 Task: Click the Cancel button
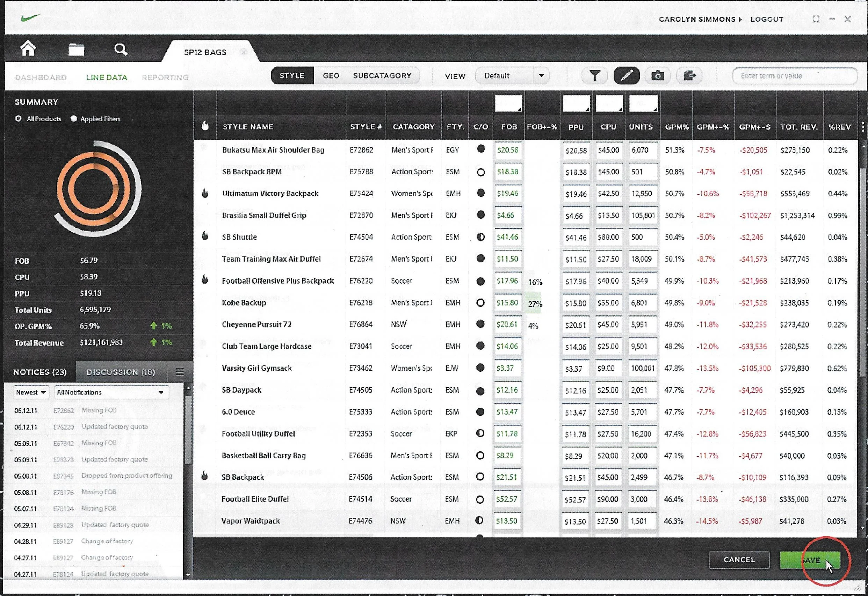tap(739, 559)
